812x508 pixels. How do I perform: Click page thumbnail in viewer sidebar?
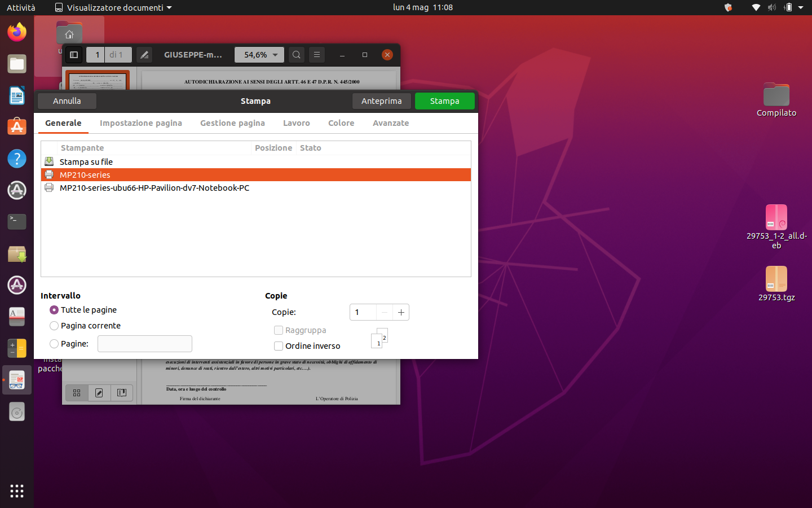tap(98, 80)
